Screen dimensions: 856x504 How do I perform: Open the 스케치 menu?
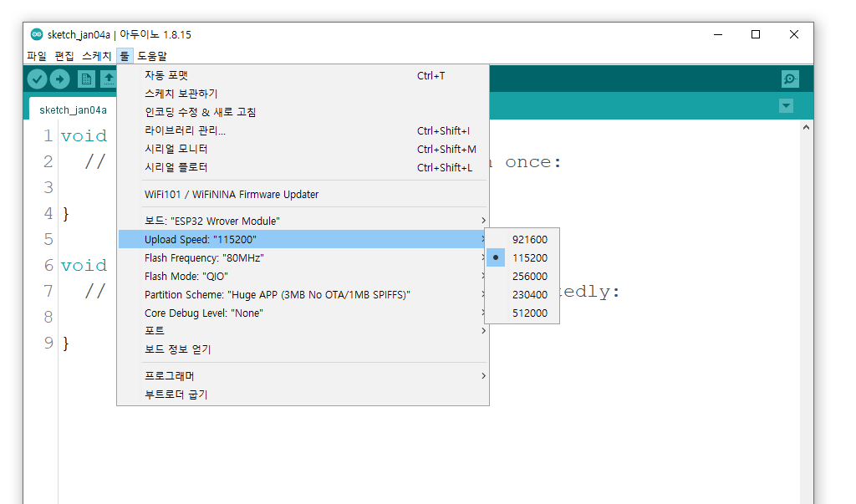[x=97, y=56]
